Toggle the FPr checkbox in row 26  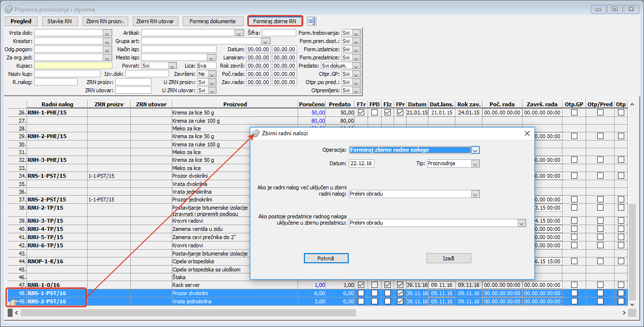click(400, 112)
